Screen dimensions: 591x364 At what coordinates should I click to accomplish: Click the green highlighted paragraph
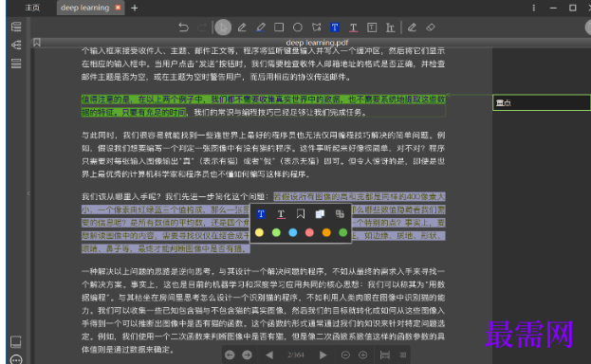(x=263, y=106)
